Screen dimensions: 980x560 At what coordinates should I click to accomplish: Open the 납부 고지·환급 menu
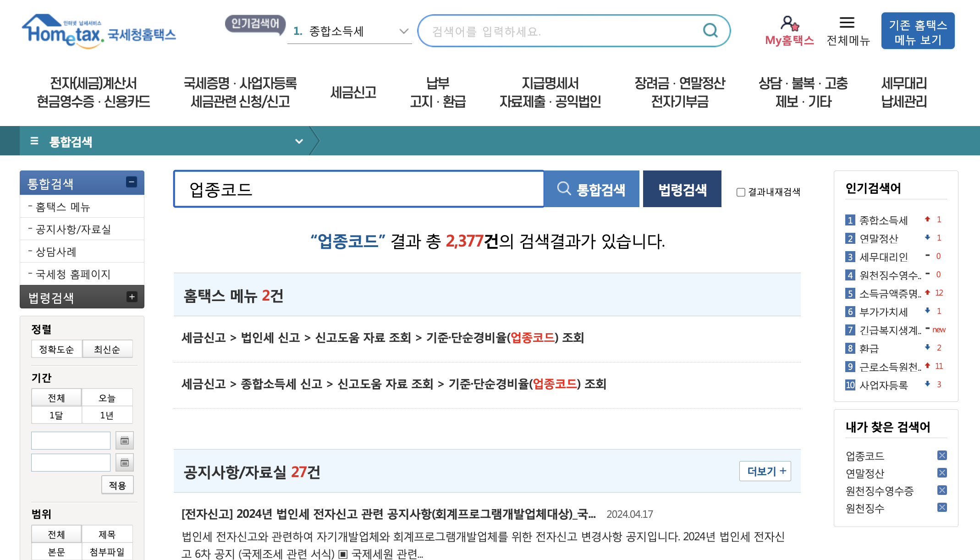coord(438,93)
